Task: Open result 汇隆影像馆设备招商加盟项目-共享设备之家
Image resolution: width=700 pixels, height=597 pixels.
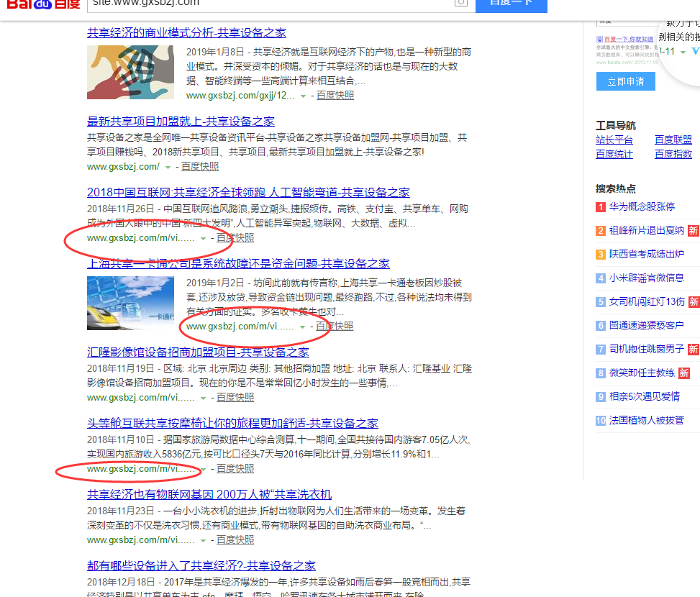Action: (x=199, y=352)
